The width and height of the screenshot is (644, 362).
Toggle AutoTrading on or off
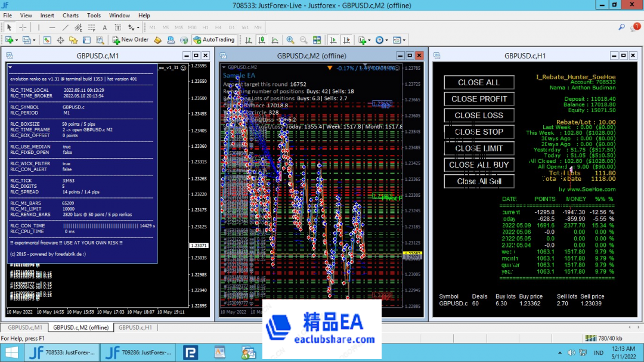point(214,40)
